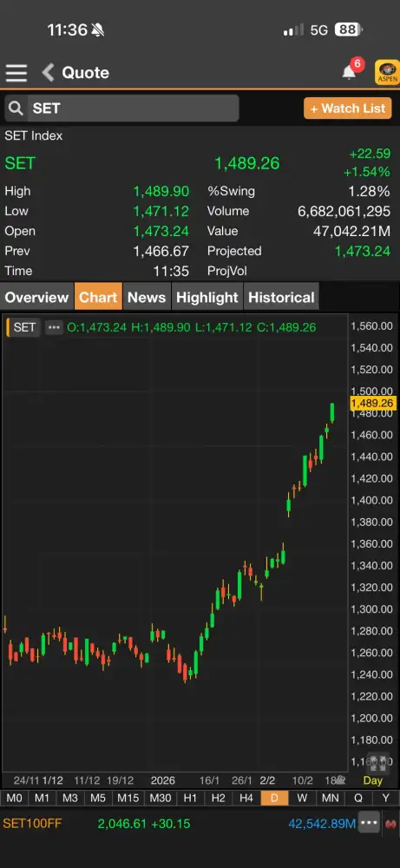Select the D daily timeframe
400x868 pixels.
(274, 798)
